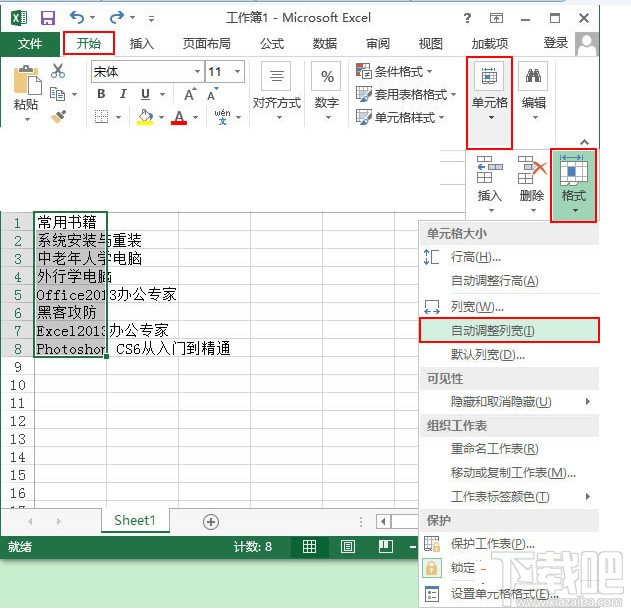This screenshot has height=612, width=631.
Task: Click the 登录 sign-in link
Action: click(556, 43)
